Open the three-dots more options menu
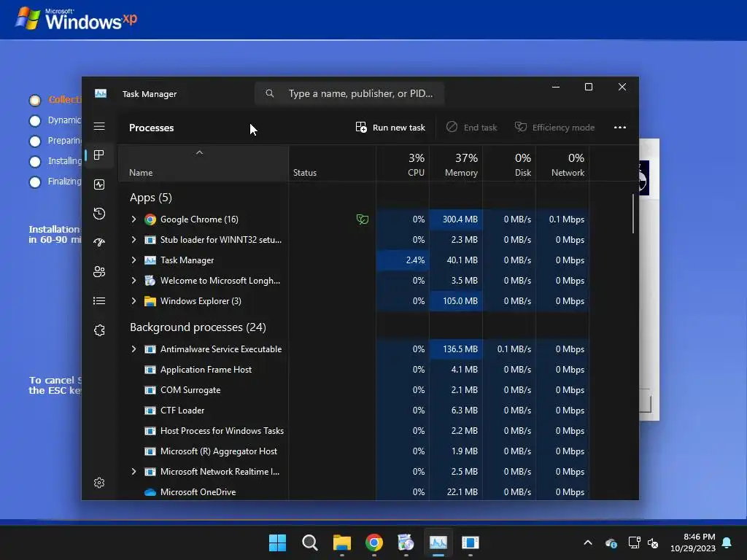 tap(620, 127)
